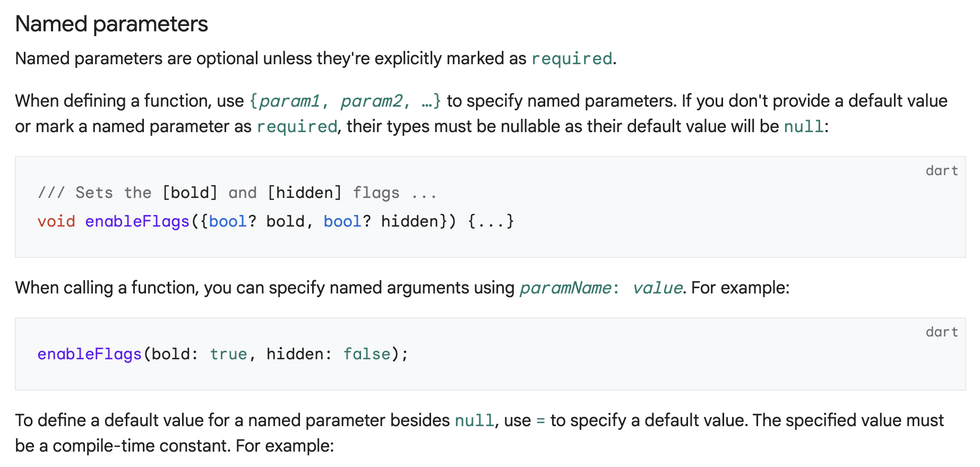Click the "dart" label above the enableFlags declaration
The width and height of the screenshot is (980, 467).
click(941, 171)
